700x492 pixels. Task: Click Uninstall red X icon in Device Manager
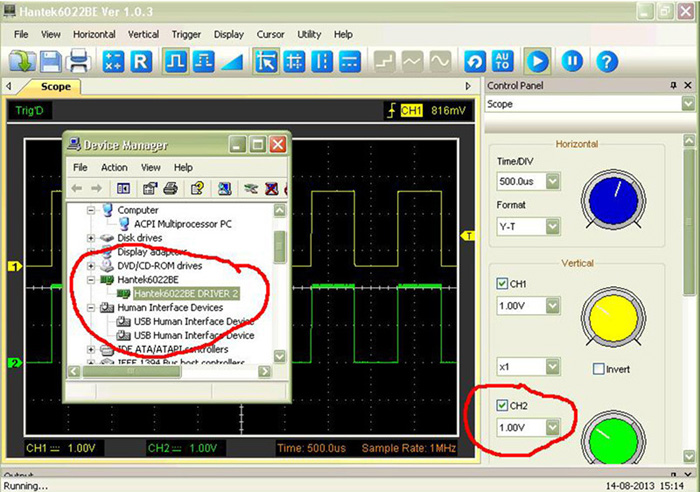coord(271,188)
